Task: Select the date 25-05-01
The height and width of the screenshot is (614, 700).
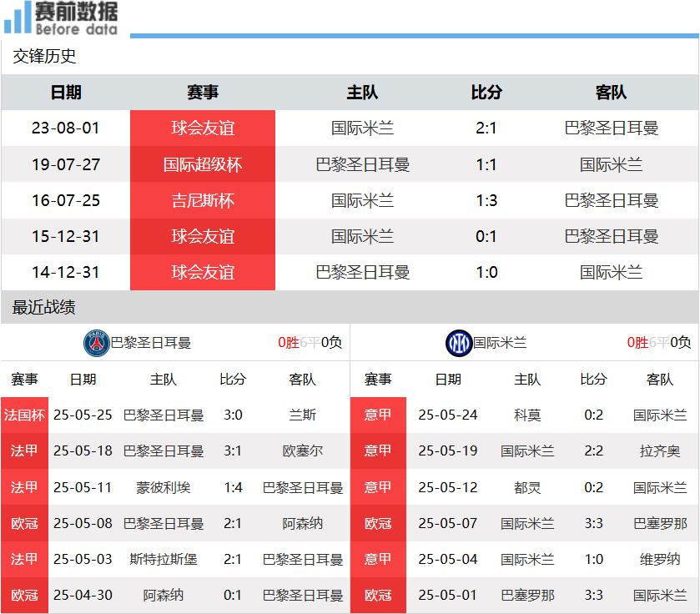Action: [x=448, y=595]
